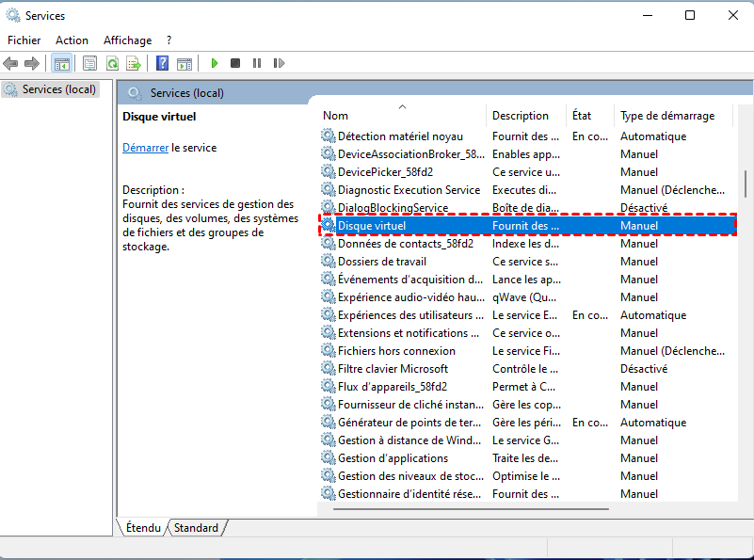This screenshot has height=560, width=754.
Task: Stop the service with square icon
Action: [x=235, y=63]
